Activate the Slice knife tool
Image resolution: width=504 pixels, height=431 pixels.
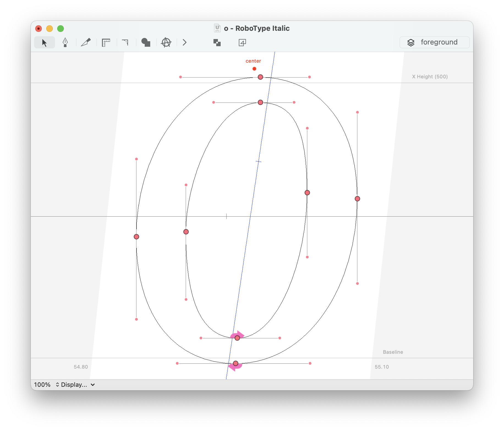tap(86, 42)
